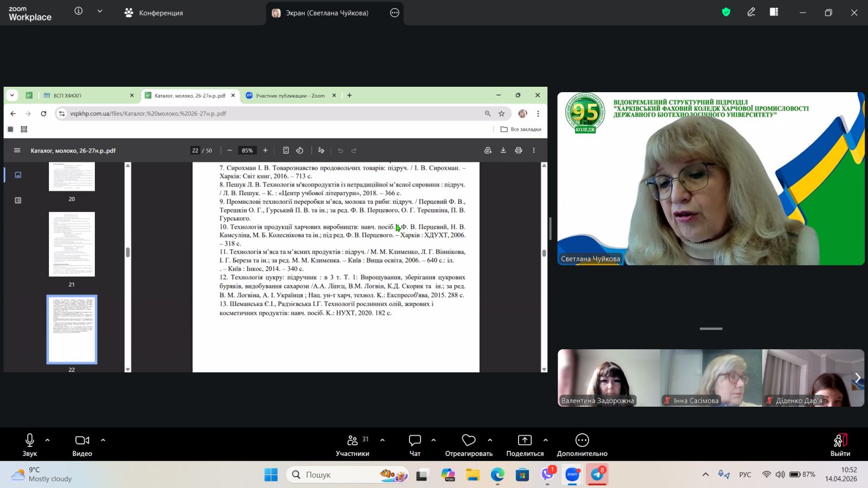The height and width of the screenshot is (488, 868).
Task: Open the More options icon in toolbar
Action: (582, 445)
